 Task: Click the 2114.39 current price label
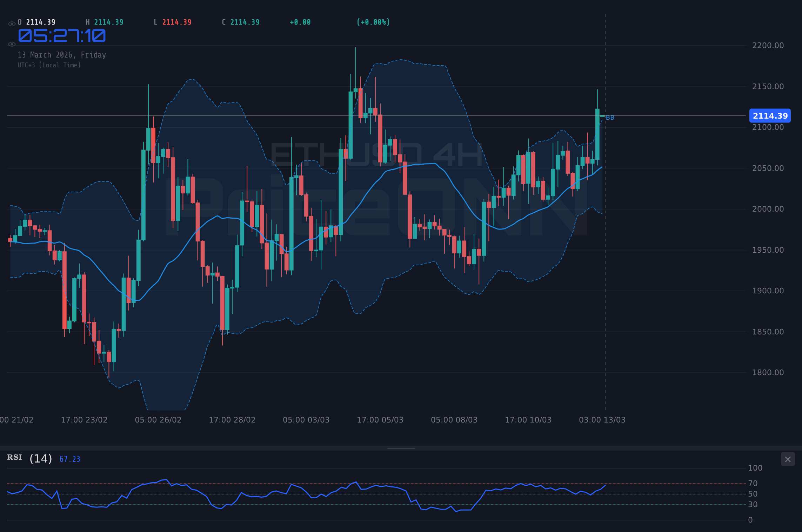click(x=770, y=116)
